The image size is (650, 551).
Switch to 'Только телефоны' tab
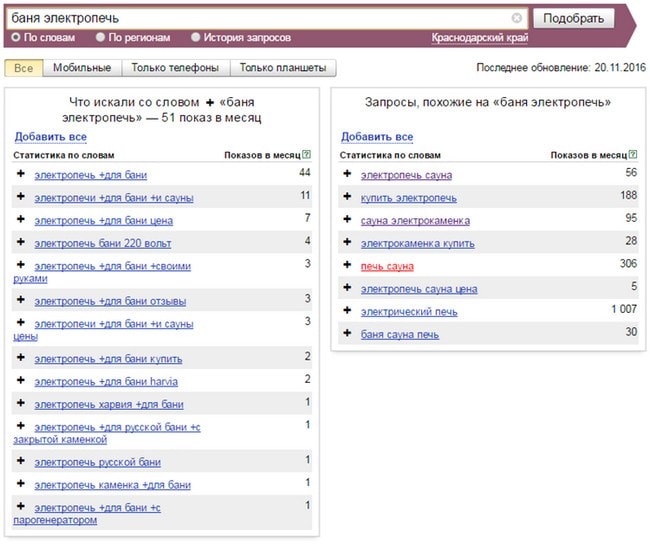tap(175, 68)
